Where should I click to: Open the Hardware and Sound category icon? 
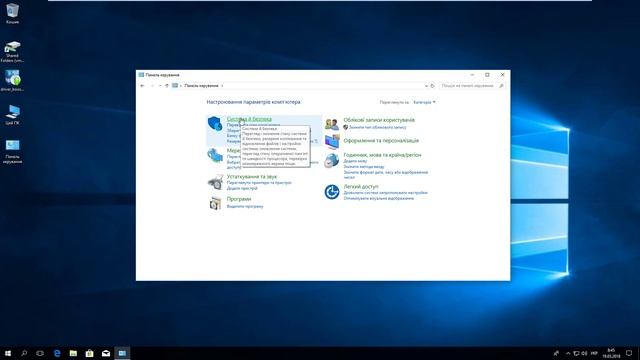tap(215, 182)
